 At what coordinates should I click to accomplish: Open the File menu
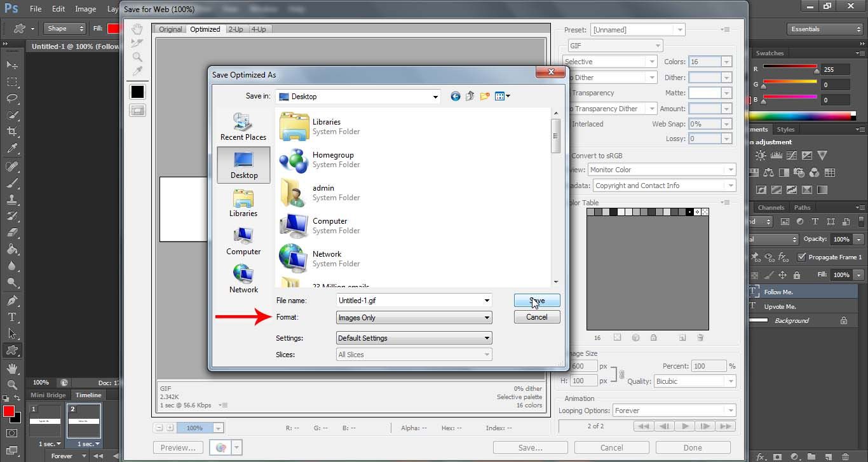36,9
